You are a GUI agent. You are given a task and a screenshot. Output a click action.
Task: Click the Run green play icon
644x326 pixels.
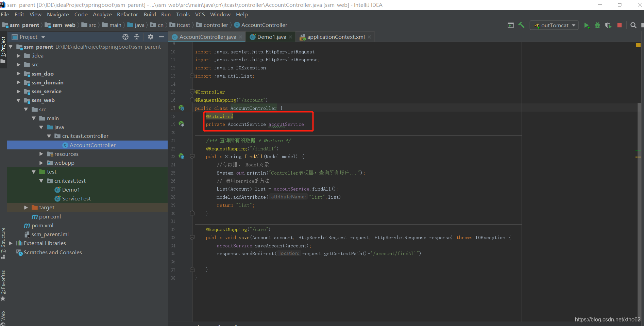[x=587, y=26]
